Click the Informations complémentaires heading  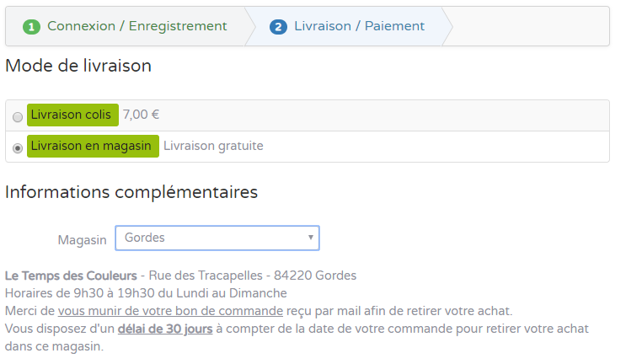coord(131,192)
